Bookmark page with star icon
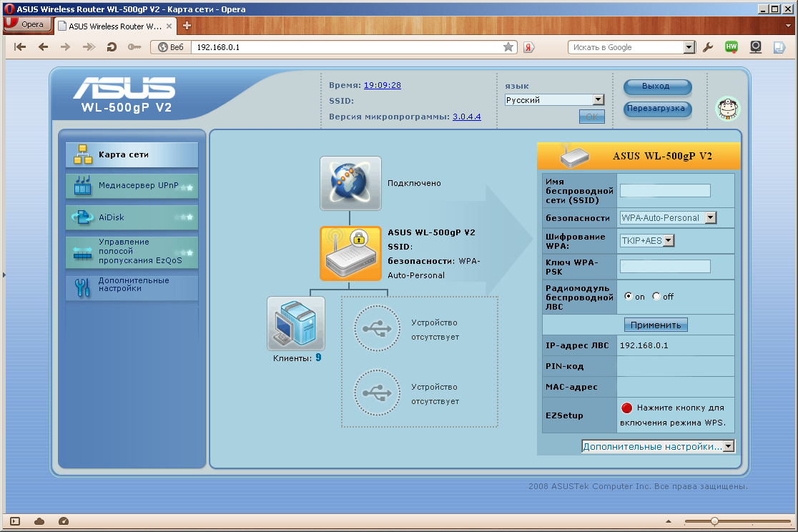Viewport: 798px width, 532px height. point(508,47)
